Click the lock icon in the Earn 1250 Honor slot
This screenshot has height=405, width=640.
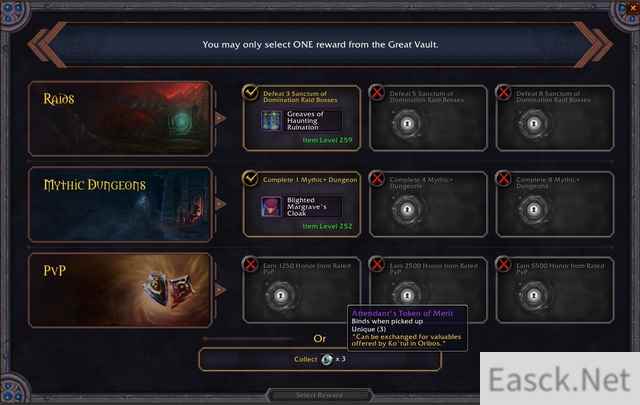[280, 295]
